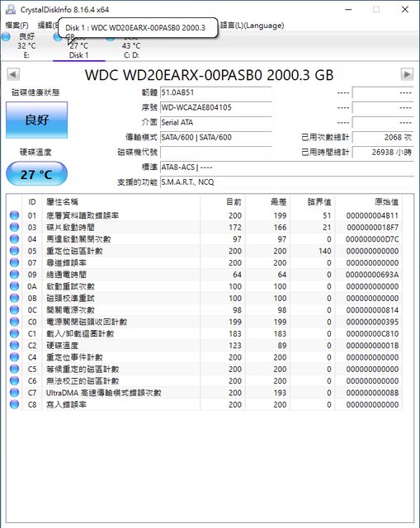Click the 原始值 column header
The image size is (420, 528).
click(386, 201)
